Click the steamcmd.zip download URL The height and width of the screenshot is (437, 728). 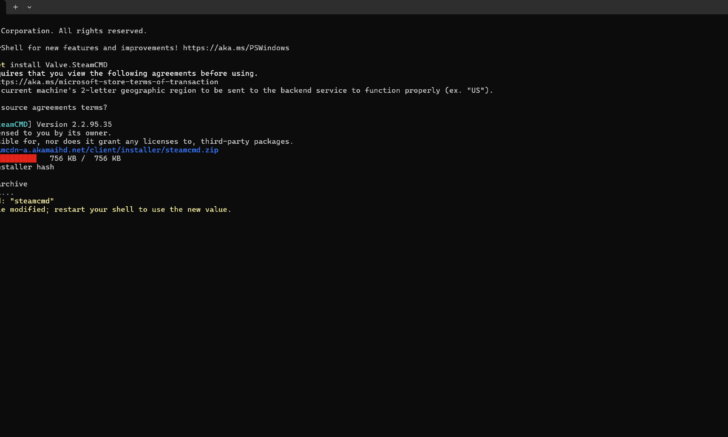click(110, 150)
